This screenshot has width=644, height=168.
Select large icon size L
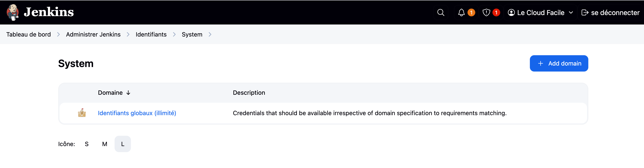123,144
